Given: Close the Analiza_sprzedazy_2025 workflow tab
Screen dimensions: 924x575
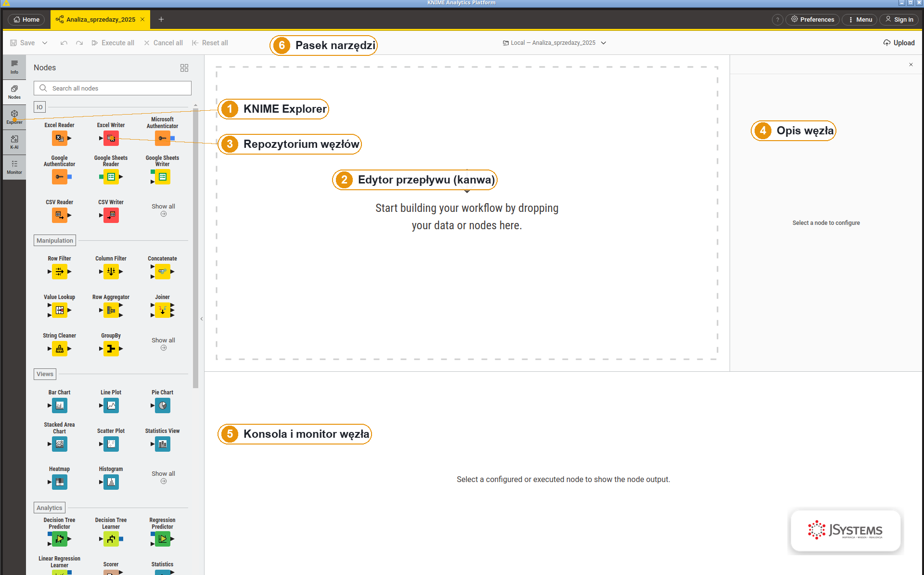Looking at the screenshot, I should (142, 20).
